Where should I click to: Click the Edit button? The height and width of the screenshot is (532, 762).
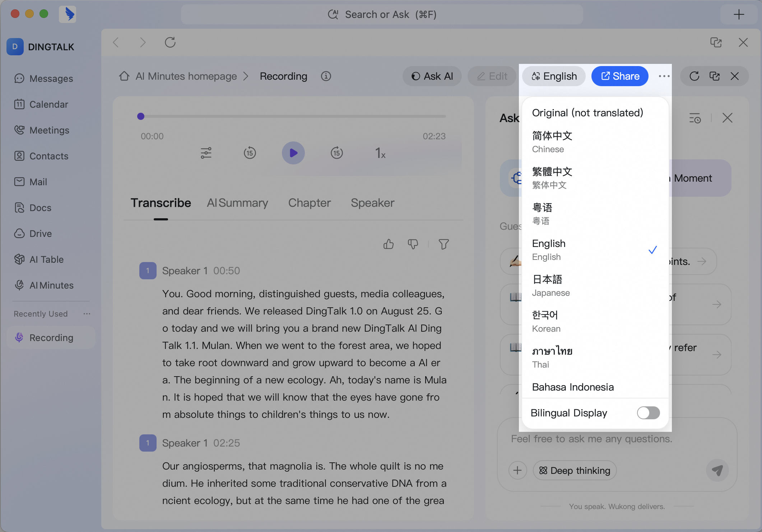(x=492, y=76)
